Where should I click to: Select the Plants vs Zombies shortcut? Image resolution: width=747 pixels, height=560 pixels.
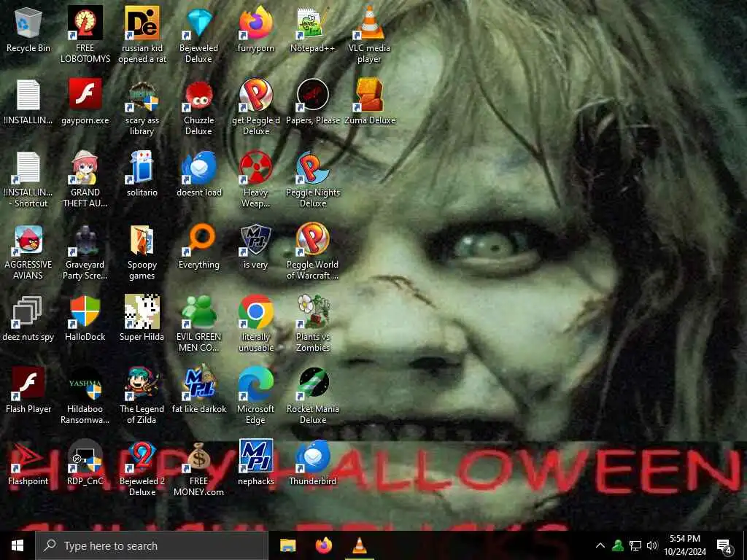[x=312, y=312]
